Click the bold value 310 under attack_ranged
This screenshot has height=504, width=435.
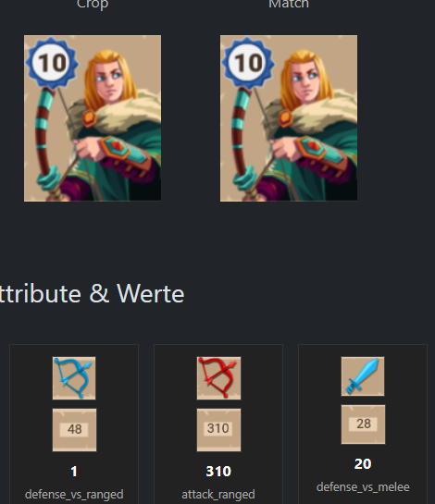(x=218, y=472)
